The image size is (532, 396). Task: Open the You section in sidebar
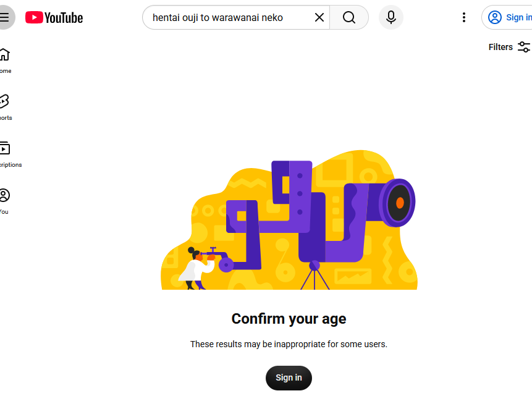pyautogui.click(x=5, y=201)
